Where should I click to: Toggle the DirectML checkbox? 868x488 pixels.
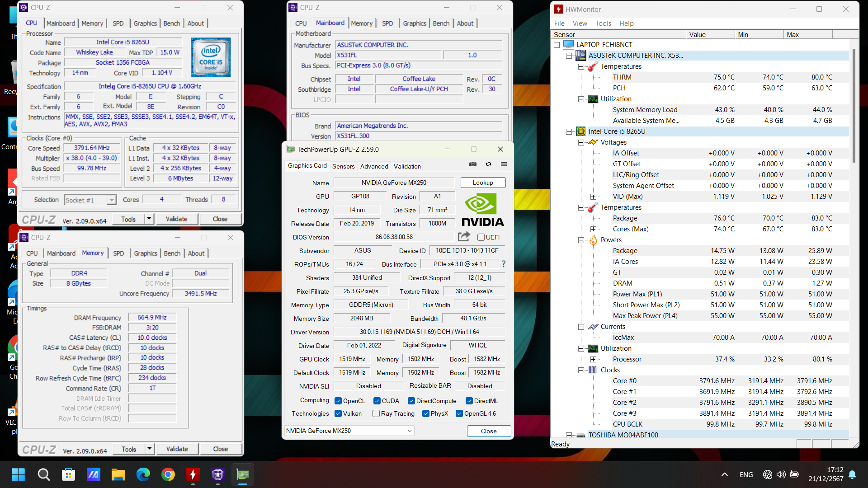coord(469,401)
